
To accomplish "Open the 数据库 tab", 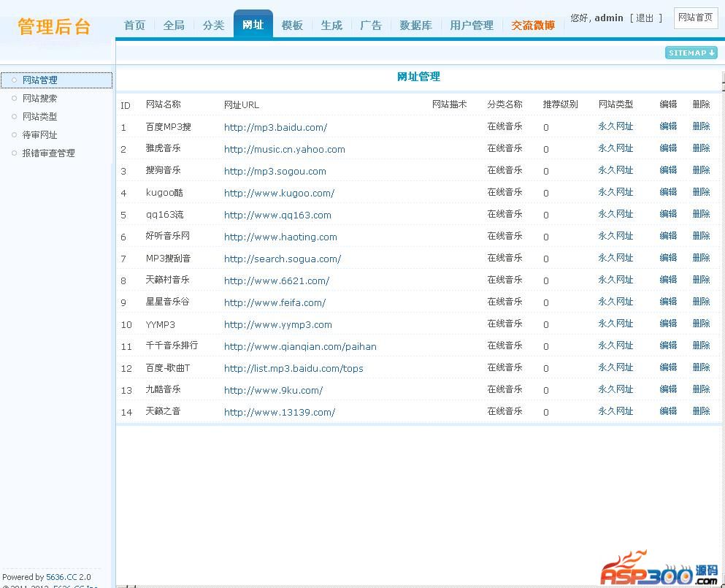I will [x=415, y=25].
